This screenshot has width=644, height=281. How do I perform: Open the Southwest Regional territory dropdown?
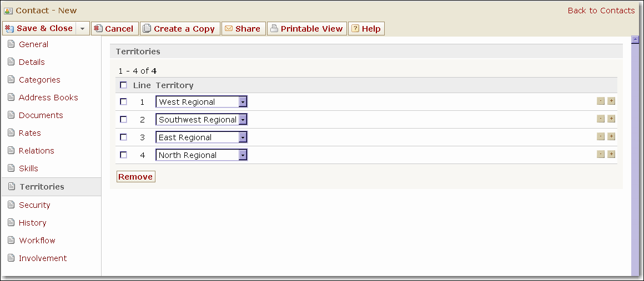coord(201,119)
